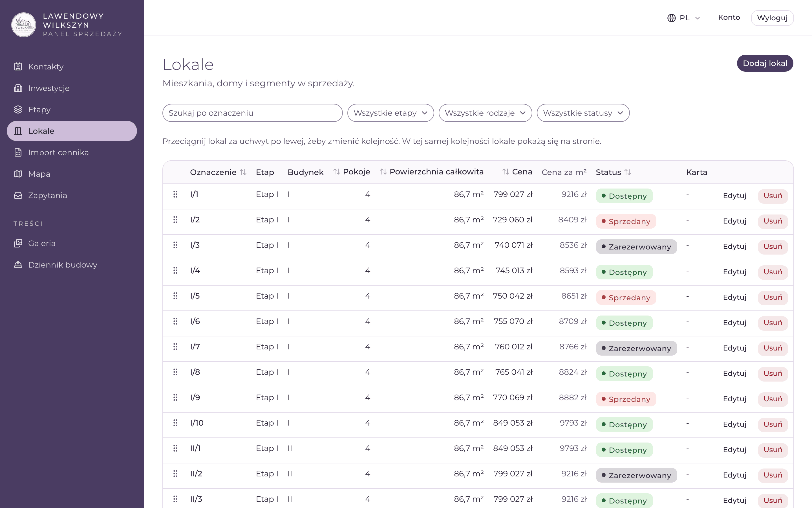The width and height of the screenshot is (812, 508).
Task: Click the Inwestycje building icon
Action: (18, 88)
